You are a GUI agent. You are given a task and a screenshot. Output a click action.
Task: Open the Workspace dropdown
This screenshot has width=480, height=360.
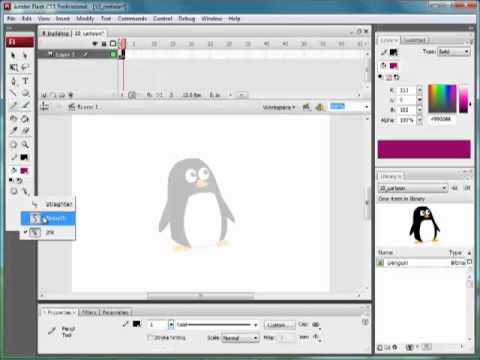tap(279, 107)
